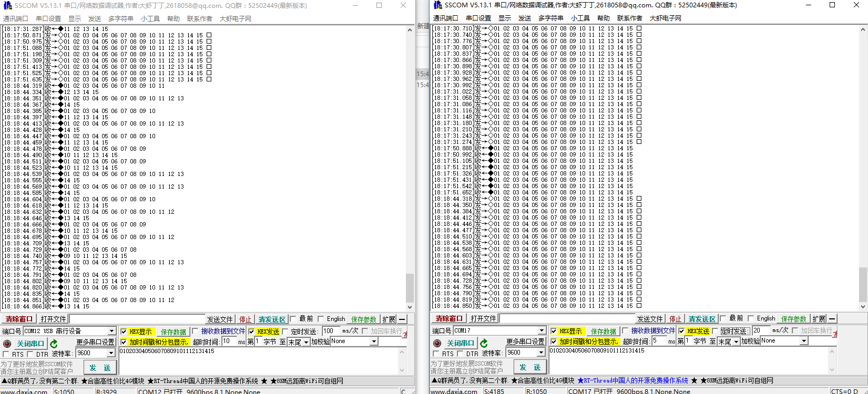Click the red question mark help icon in COM17 window
This screenshot has height=394, width=868.
pyautogui.click(x=835, y=334)
